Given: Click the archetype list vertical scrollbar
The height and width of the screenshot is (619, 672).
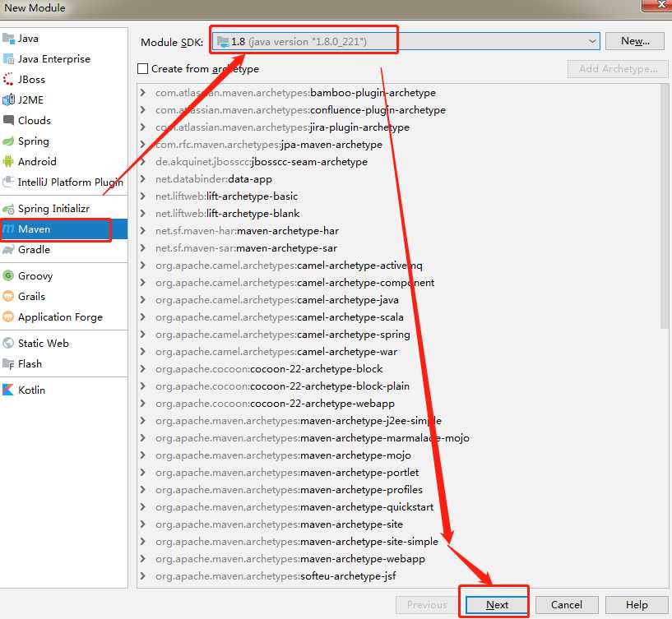Looking at the screenshot, I should (665, 206).
